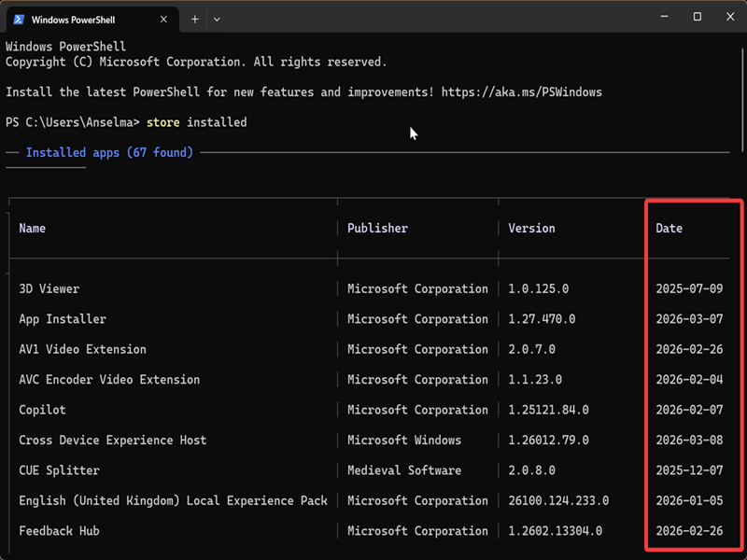Screen dimensions: 747x560
Task: Minimize the terminal window
Action: [x=664, y=17]
